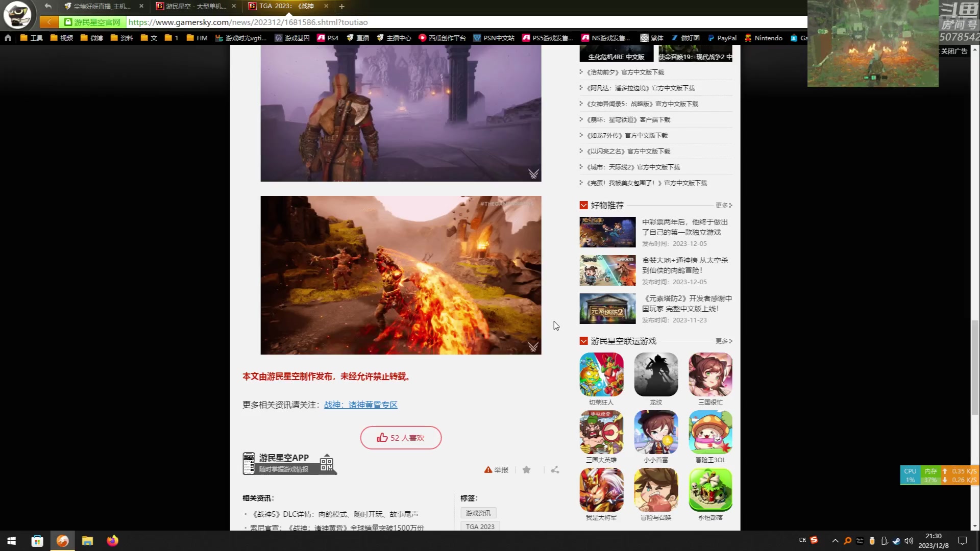Show hidden tray icons chevron
The image size is (980, 551).
tap(835, 541)
